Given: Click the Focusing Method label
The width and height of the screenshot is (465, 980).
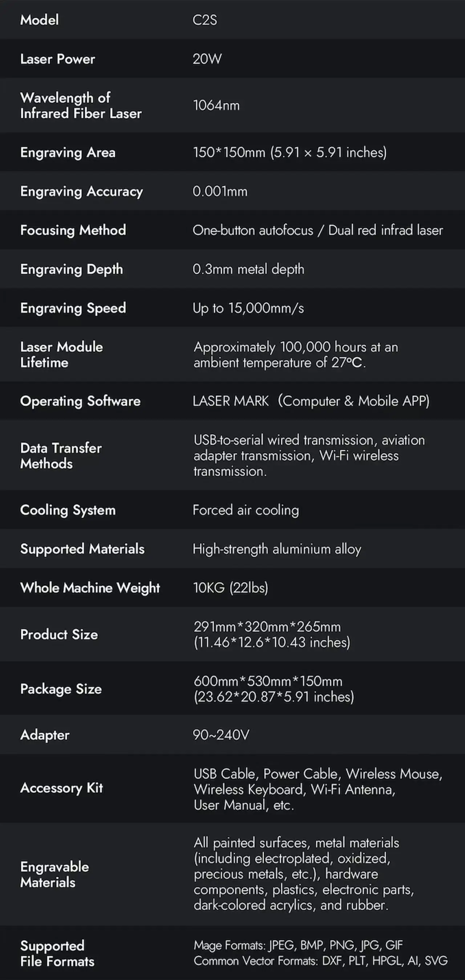Looking at the screenshot, I should (73, 230).
